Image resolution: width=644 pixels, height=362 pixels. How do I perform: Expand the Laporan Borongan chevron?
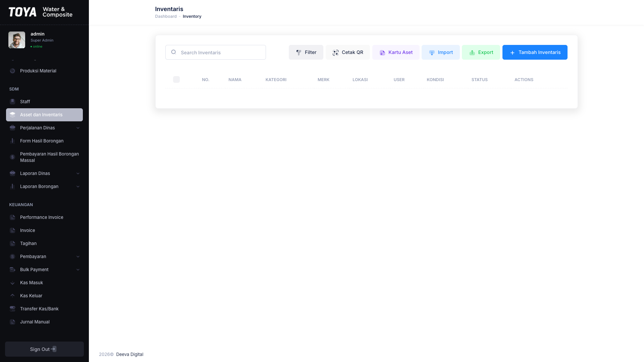78,186
